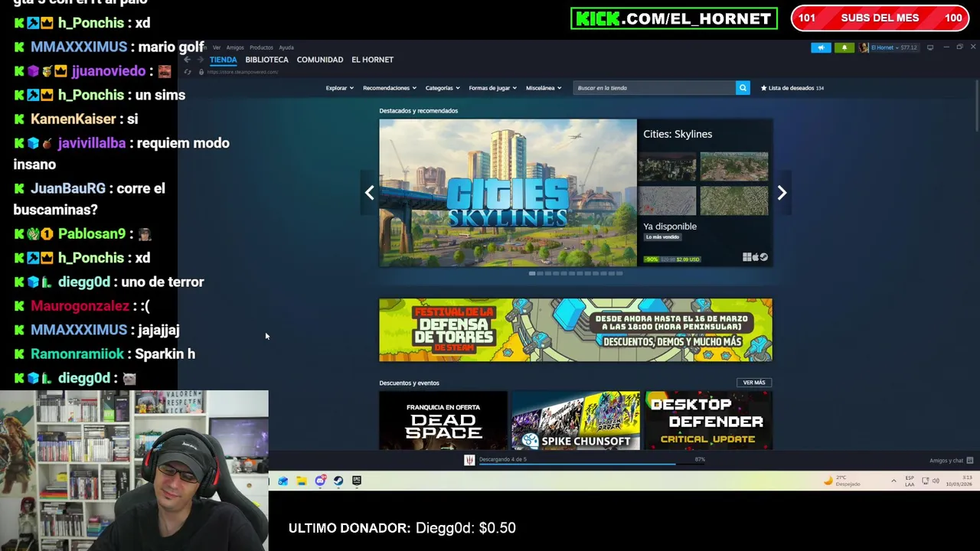Click chat username MMAXXXIMUS saying mario golf
Viewport: 980px width, 551px height.
pos(79,47)
